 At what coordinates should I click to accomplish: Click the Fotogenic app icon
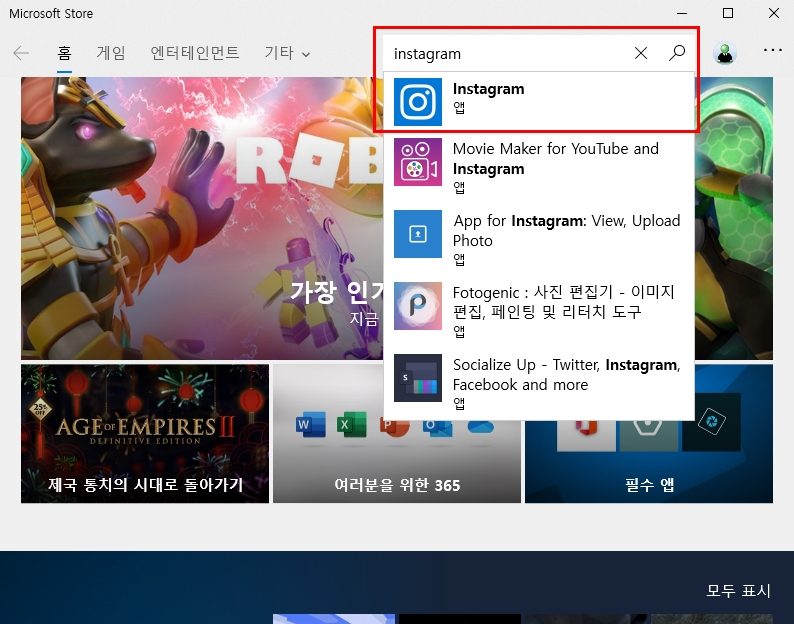click(418, 306)
